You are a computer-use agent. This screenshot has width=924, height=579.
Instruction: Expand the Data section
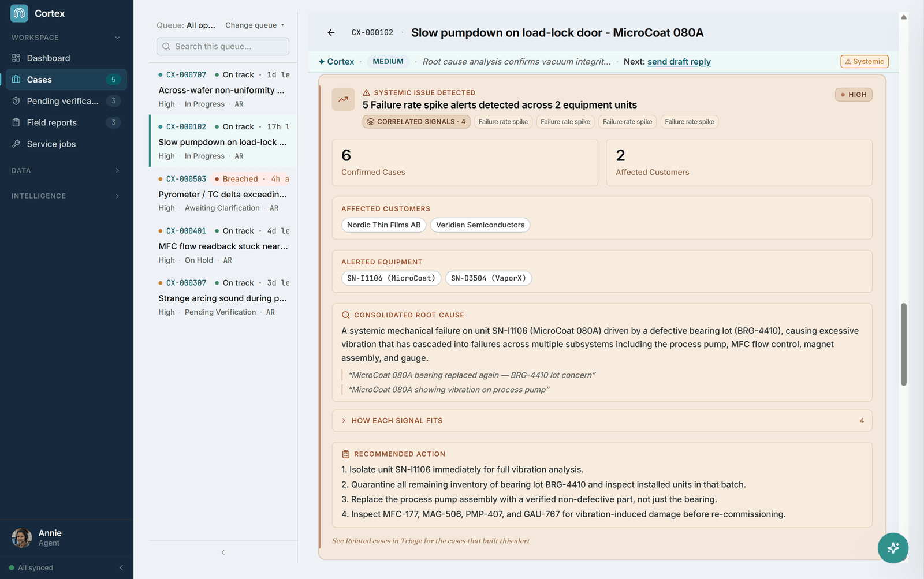point(66,170)
